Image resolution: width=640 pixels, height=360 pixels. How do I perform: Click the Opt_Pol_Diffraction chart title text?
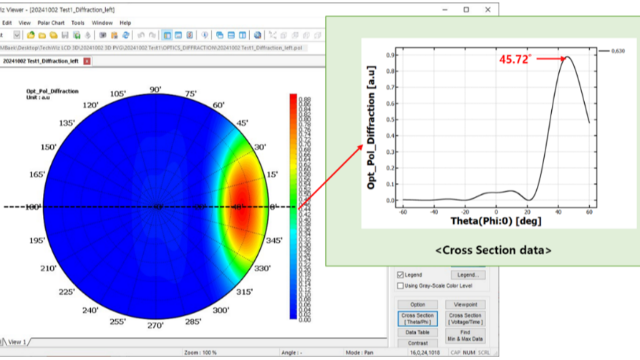click(x=52, y=91)
